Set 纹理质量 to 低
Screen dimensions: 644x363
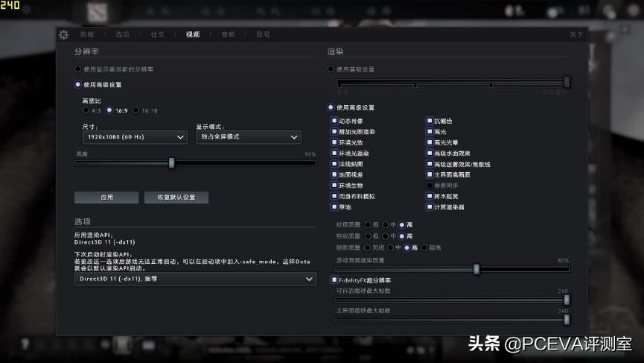(x=368, y=225)
